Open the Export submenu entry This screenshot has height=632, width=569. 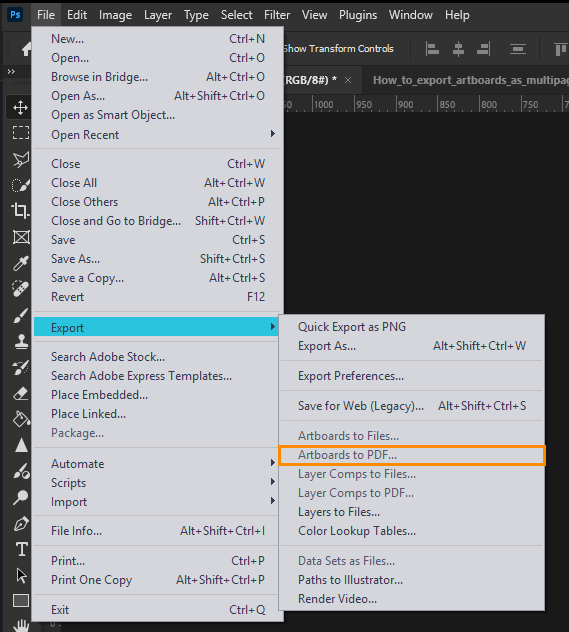pos(156,327)
